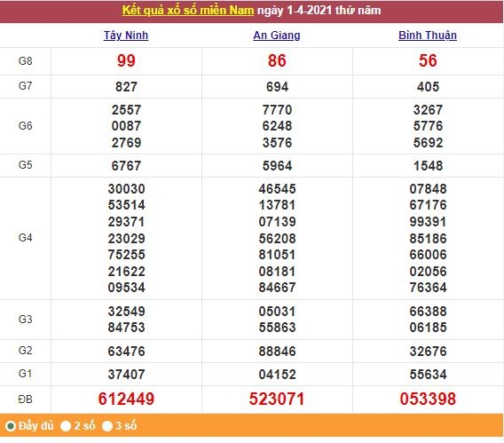504x443 pixels.
Task: Click the G5 number 6767
Action: point(126,166)
